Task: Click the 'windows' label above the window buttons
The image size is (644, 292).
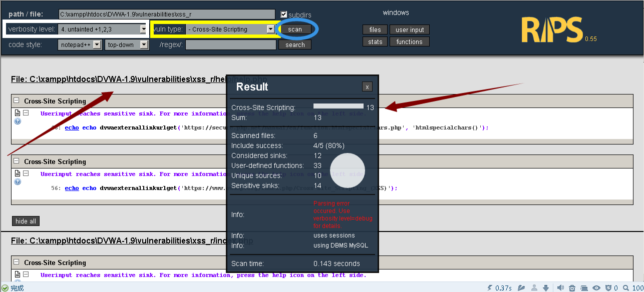Action: (396, 12)
